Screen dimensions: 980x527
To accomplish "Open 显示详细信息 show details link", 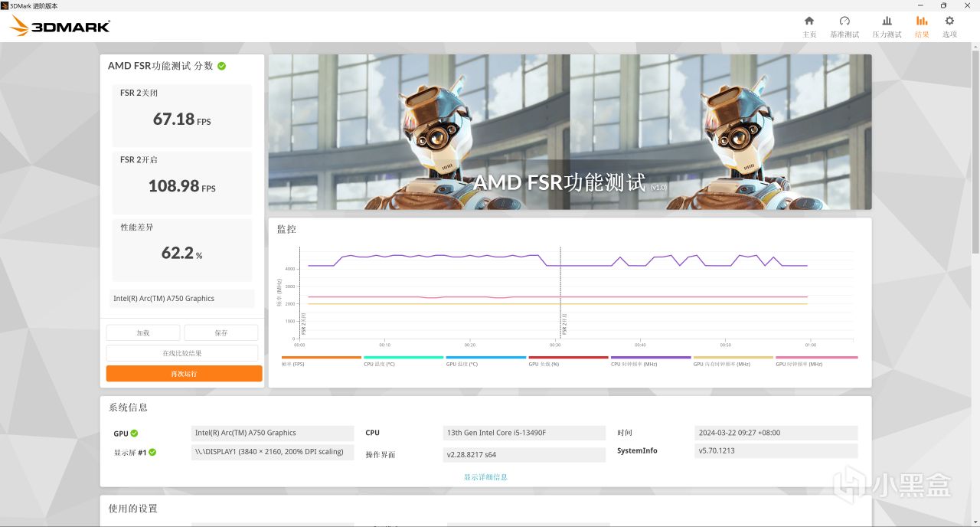I will (485, 477).
